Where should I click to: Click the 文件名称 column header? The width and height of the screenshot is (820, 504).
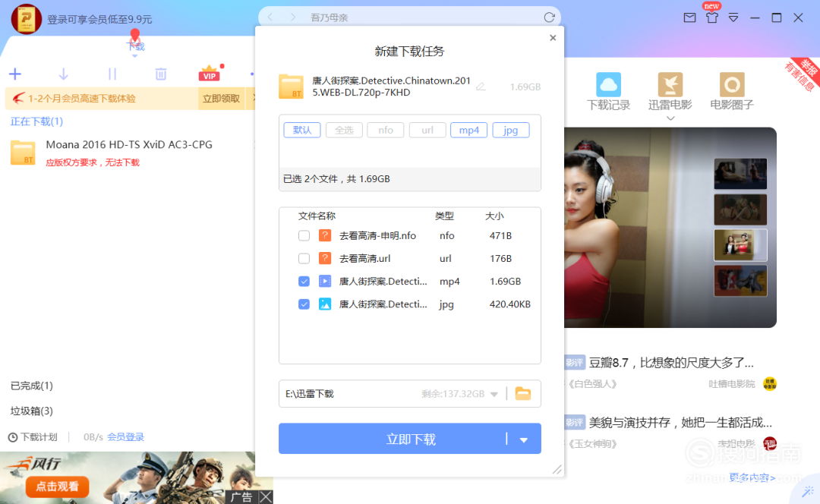tap(317, 216)
